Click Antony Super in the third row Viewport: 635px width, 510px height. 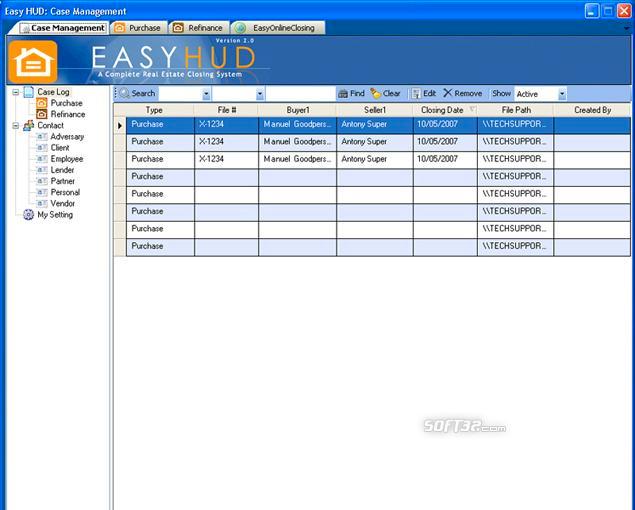point(364,159)
